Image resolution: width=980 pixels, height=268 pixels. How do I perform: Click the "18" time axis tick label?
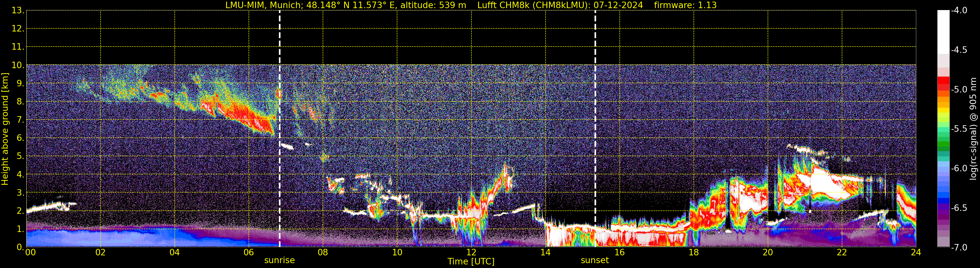pos(694,252)
